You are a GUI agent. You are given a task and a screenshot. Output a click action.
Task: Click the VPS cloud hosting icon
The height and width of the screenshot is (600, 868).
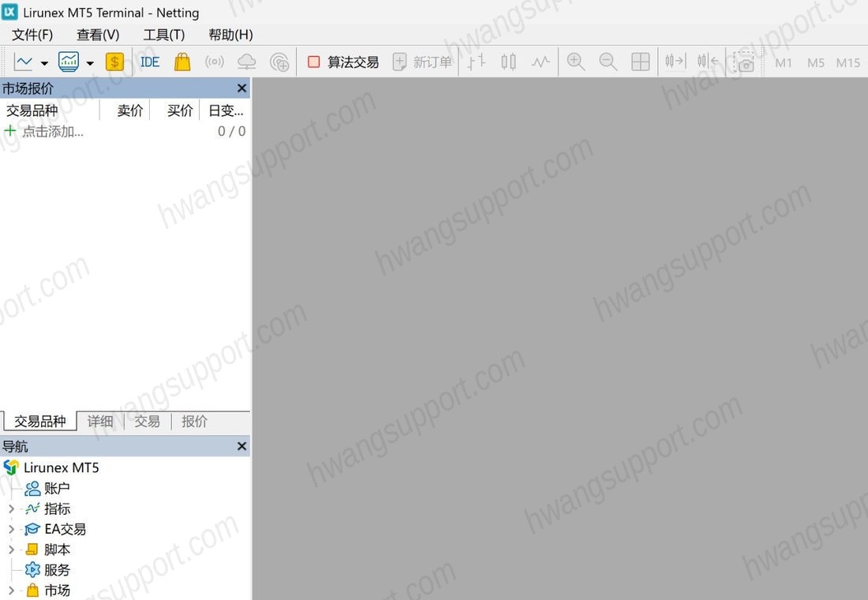(247, 62)
